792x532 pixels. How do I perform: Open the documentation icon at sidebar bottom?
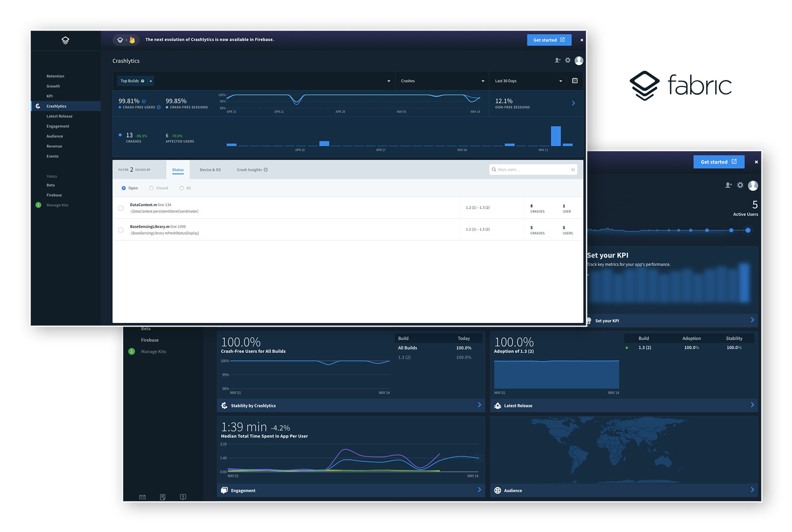pos(163,497)
